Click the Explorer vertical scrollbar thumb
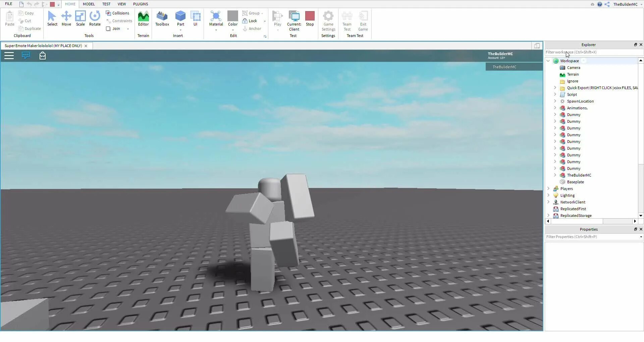Image resolution: width=644 pixels, height=342 pixels. [641, 113]
